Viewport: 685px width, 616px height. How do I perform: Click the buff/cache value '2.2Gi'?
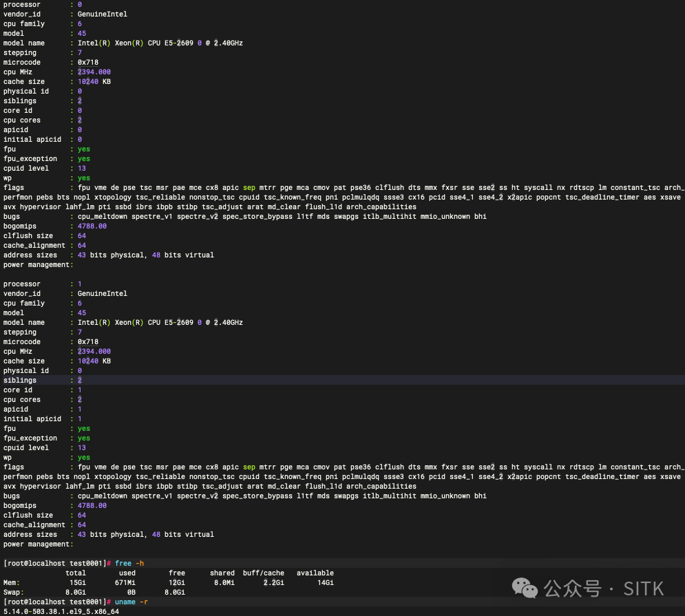click(274, 582)
